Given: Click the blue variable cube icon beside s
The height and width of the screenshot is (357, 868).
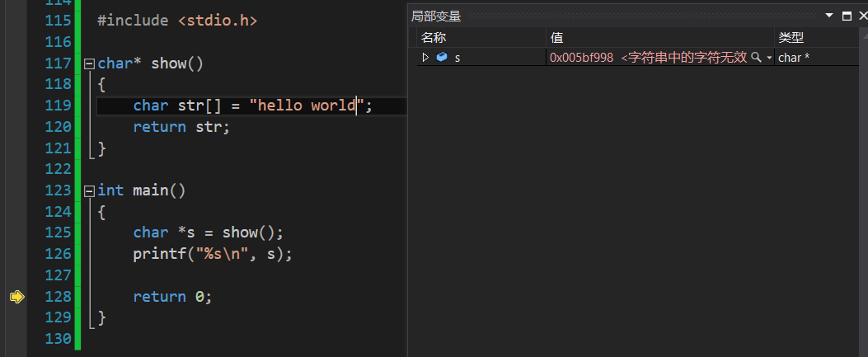Looking at the screenshot, I should (x=442, y=58).
